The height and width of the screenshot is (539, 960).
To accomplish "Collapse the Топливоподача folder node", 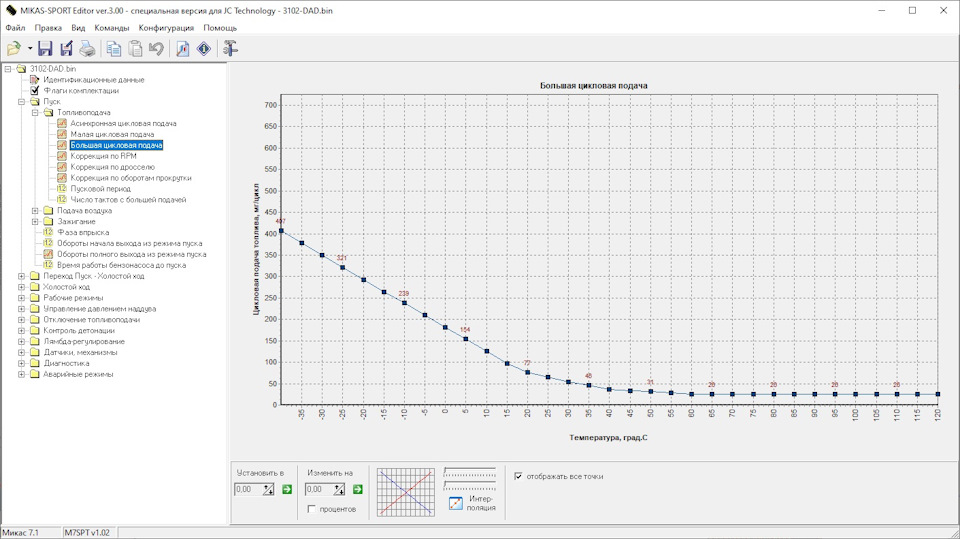I will tap(35, 113).
